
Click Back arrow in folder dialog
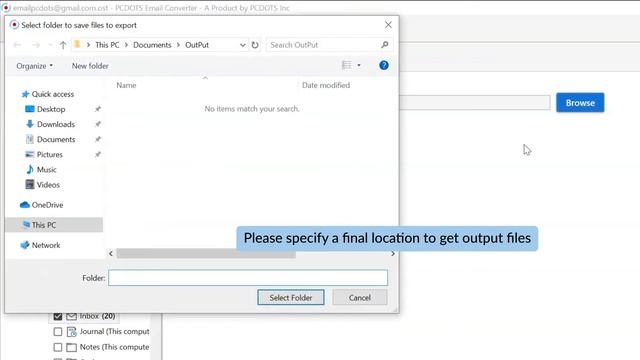[x=17, y=45]
